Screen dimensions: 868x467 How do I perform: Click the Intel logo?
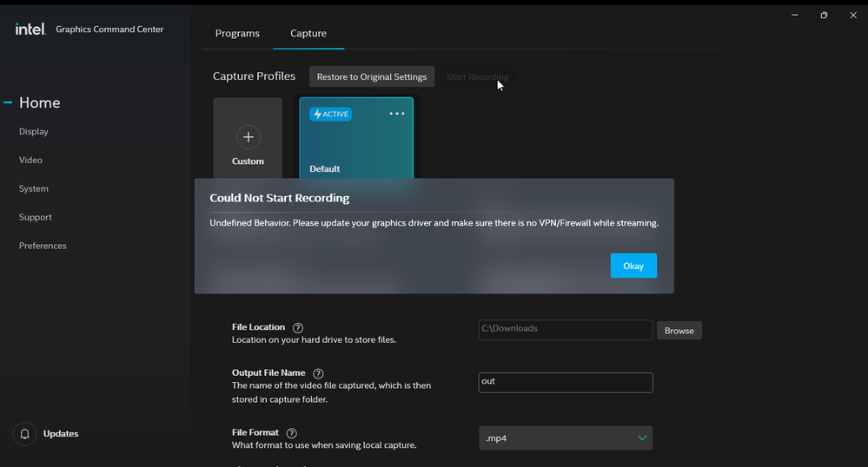[30, 29]
